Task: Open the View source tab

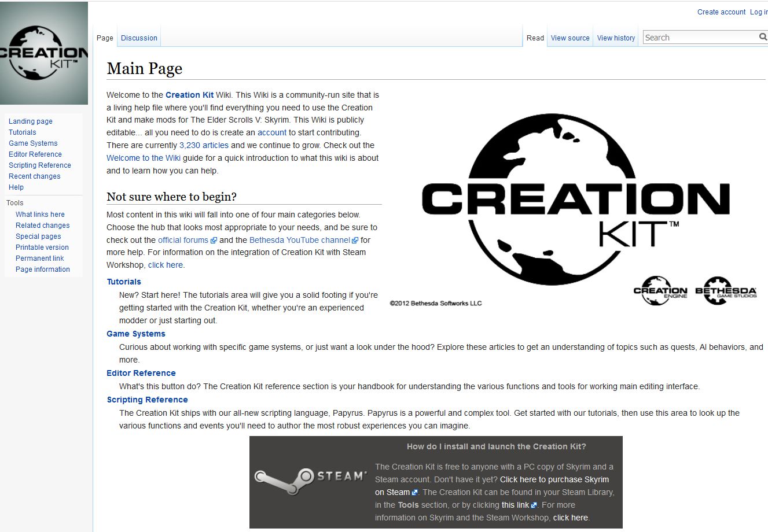Action: point(570,38)
